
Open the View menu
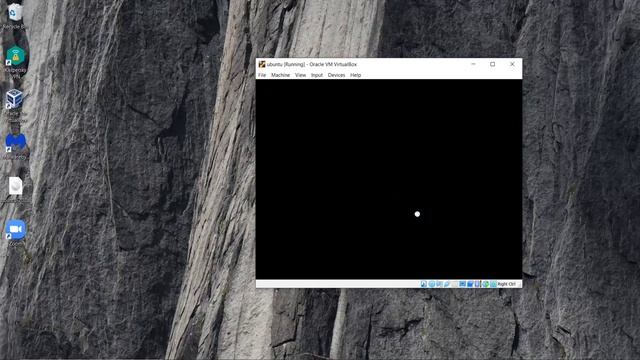(300, 75)
